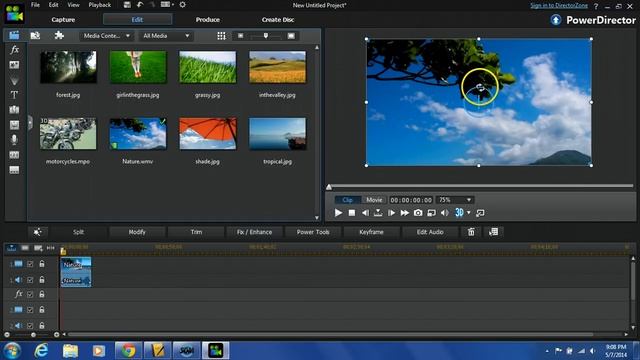Open the Subtitle Room icon
640x360 pixels.
click(x=14, y=170)
